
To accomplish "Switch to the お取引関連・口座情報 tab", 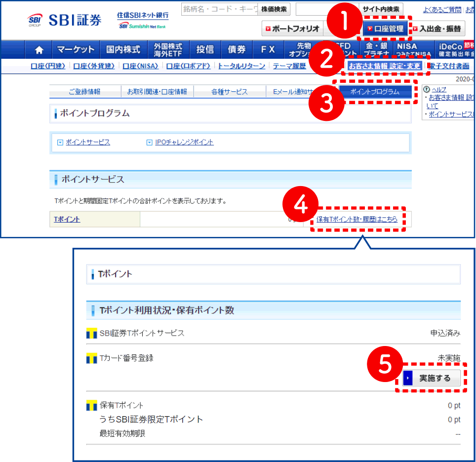I will point(157,92).
